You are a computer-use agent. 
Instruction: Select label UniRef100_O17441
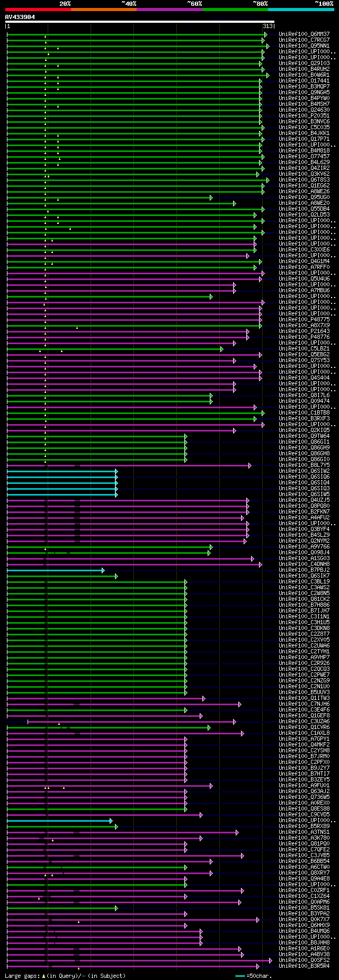point(304,81)
